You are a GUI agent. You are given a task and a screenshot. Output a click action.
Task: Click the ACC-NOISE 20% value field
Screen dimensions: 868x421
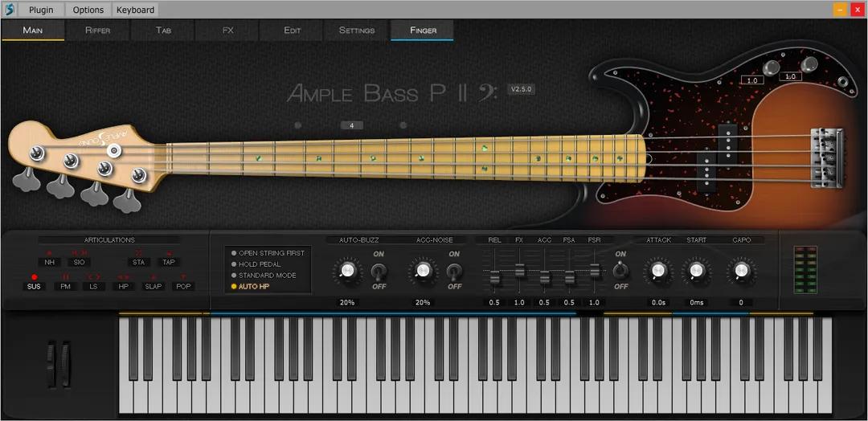(x=423, y=303)
